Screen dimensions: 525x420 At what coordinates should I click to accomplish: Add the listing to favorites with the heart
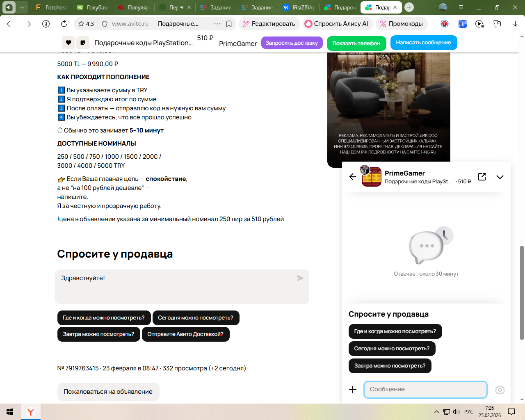[x=68, y=43]
